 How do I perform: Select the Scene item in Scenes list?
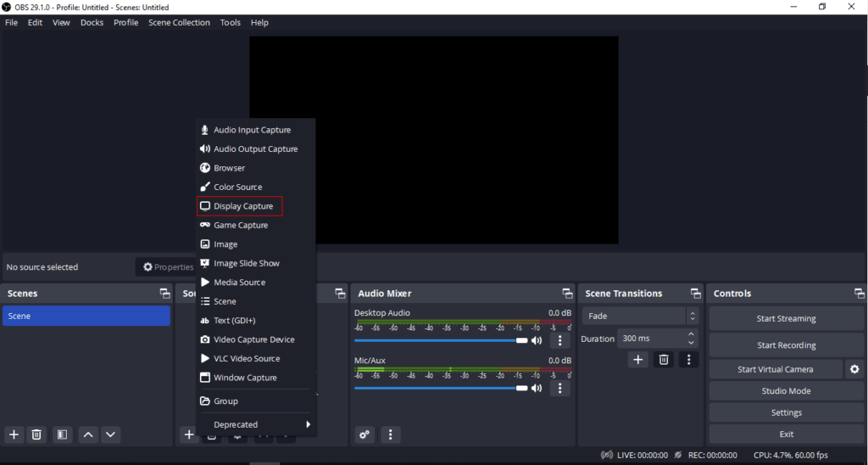pyautogui.click(x=86, y=316)
